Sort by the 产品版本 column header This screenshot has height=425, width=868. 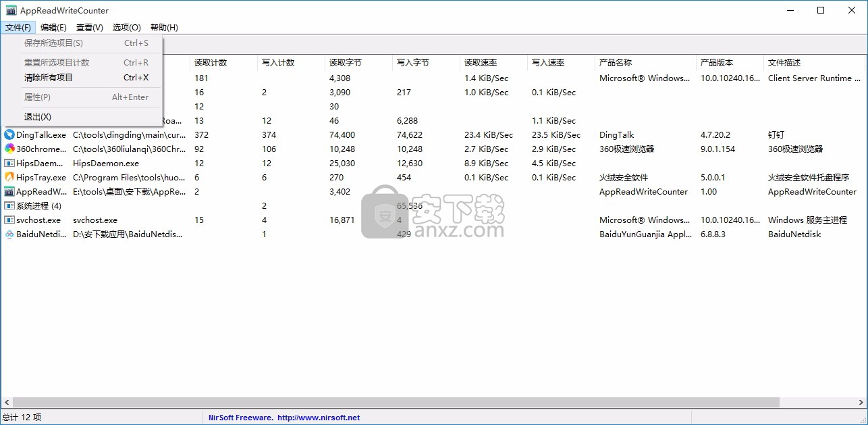click(x=730, y=63)
